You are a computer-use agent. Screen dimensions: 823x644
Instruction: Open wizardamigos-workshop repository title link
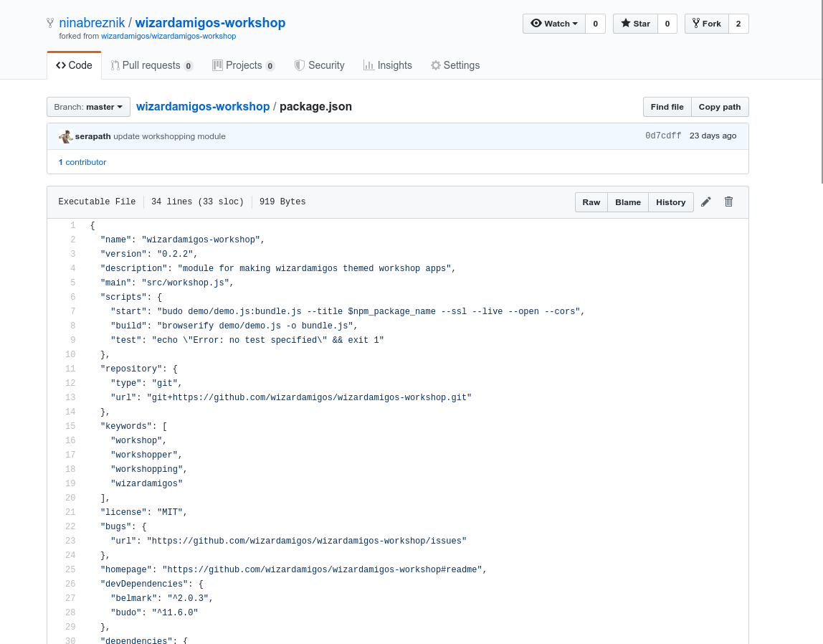tap(211, 23)
